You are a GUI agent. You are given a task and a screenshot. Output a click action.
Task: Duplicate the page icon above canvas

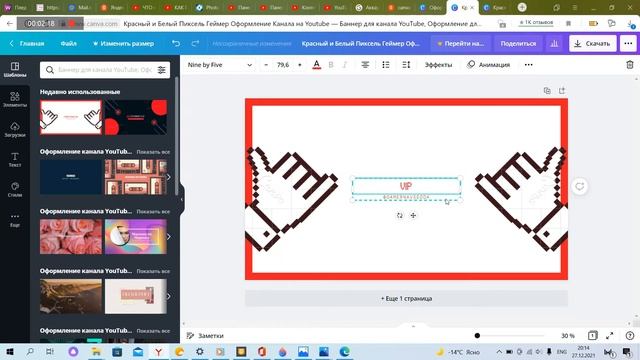547,91
